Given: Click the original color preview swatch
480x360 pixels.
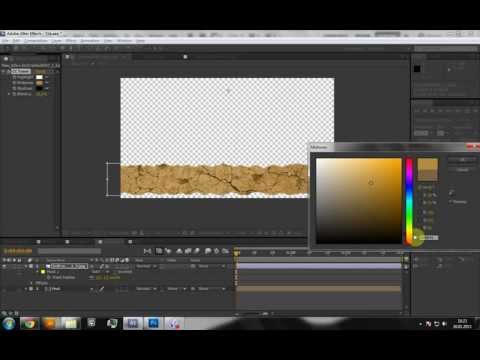Looking at the screenshot, I should pos(427,175).
